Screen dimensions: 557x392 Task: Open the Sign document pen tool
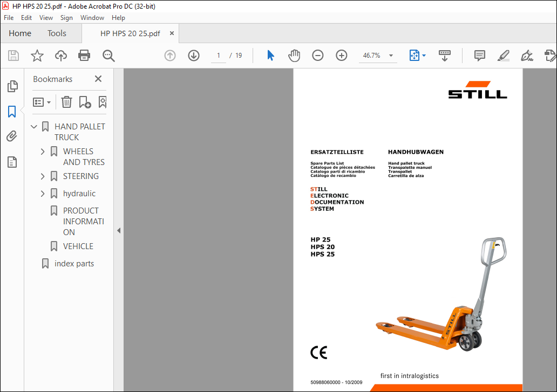pos(527,56)
